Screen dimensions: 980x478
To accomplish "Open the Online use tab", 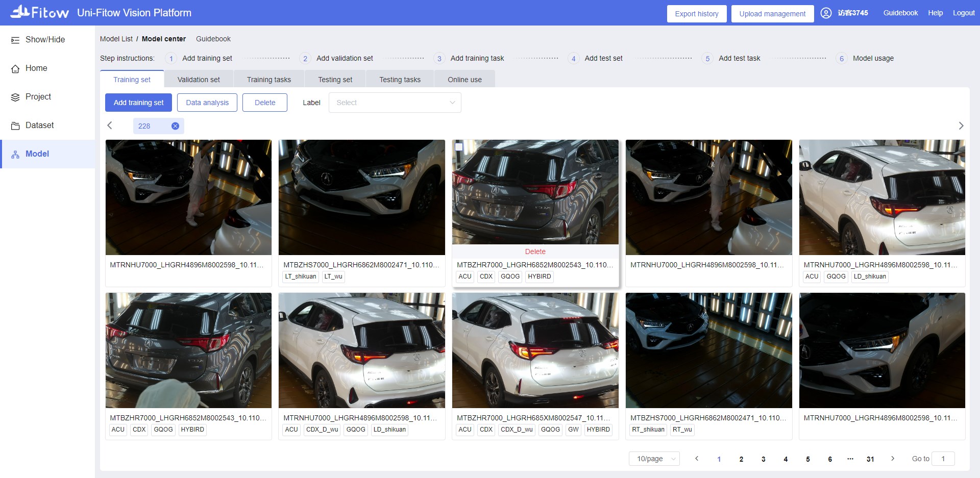I will [x=465, y=80].
